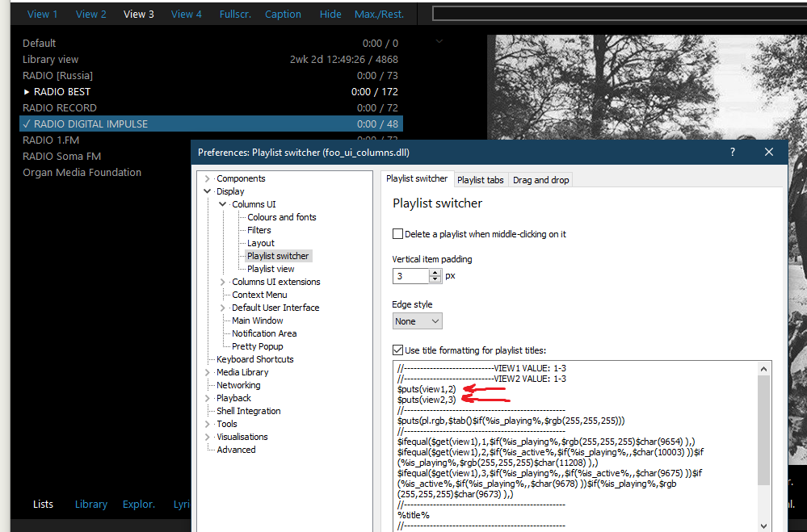The height and width of the screenshot is (532, 807).
Task: Select Colours and fonts in tree
Action: tap(281, 217)
